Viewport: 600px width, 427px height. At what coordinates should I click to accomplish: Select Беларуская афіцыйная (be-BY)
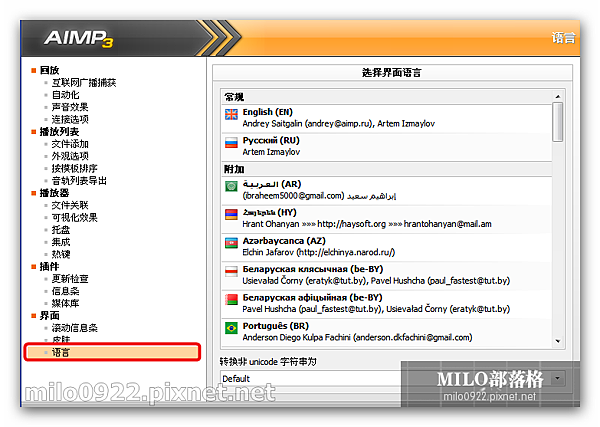click(386, 303)
